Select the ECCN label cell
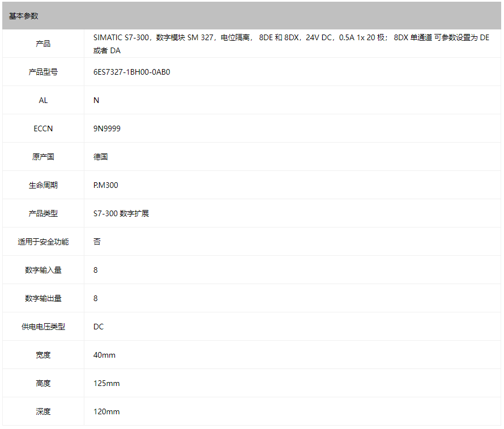 tap(43, 128)
